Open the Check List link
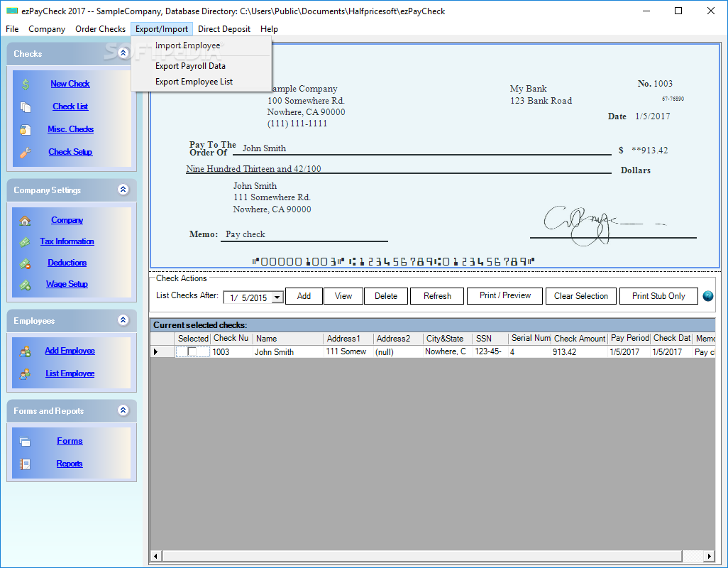 click(70, 106)
